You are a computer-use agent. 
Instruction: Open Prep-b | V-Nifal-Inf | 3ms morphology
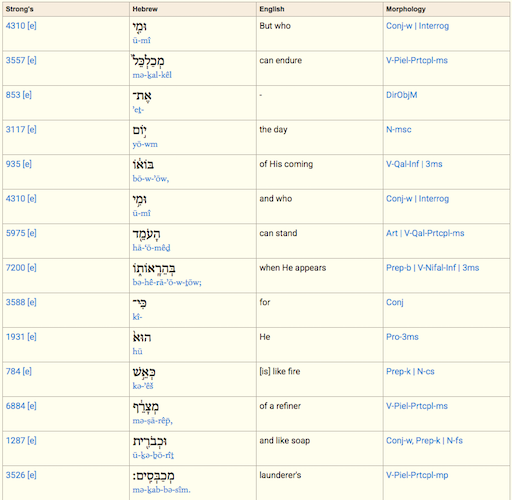[433, 268]
